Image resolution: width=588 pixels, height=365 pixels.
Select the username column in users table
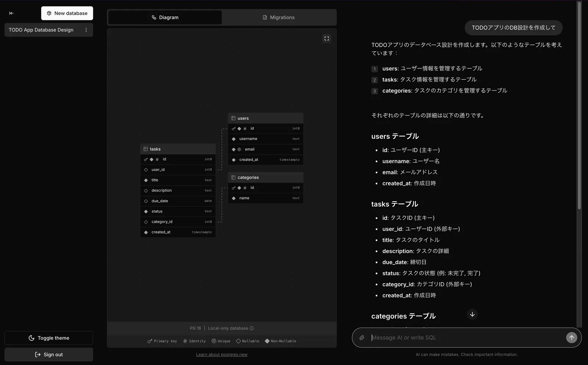[x=266, y=139]
